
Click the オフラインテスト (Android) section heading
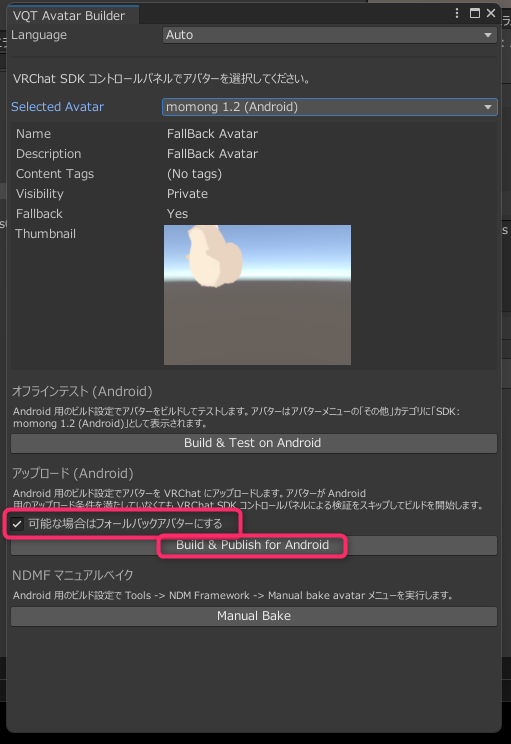coord(82,391)
